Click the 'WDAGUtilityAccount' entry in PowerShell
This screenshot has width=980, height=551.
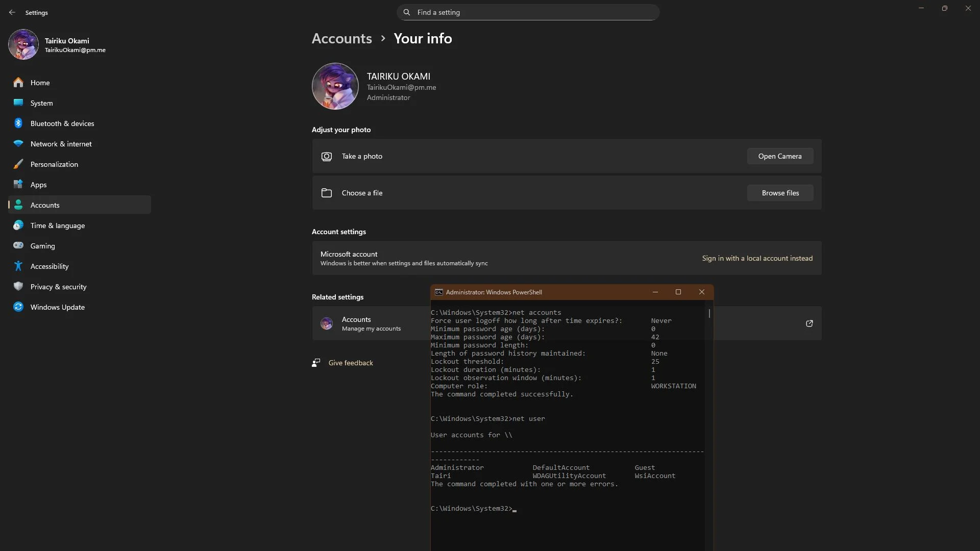coord(569,476)
